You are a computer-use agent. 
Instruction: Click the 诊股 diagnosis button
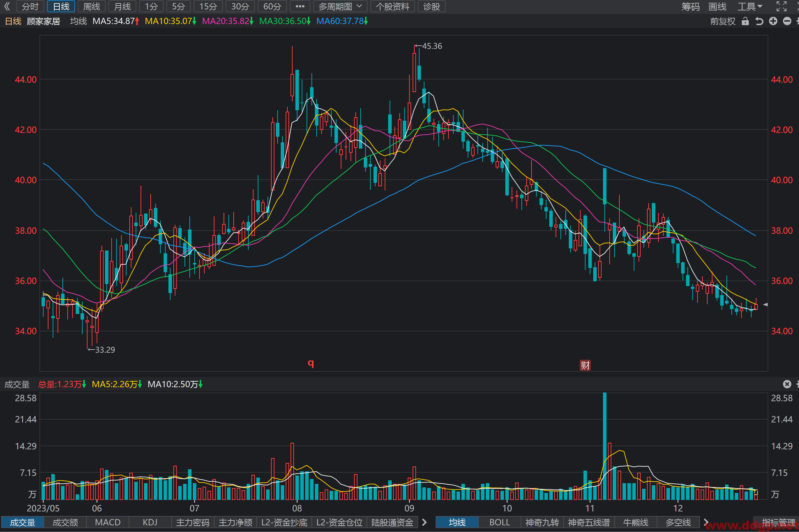click(x=432, y=6)
